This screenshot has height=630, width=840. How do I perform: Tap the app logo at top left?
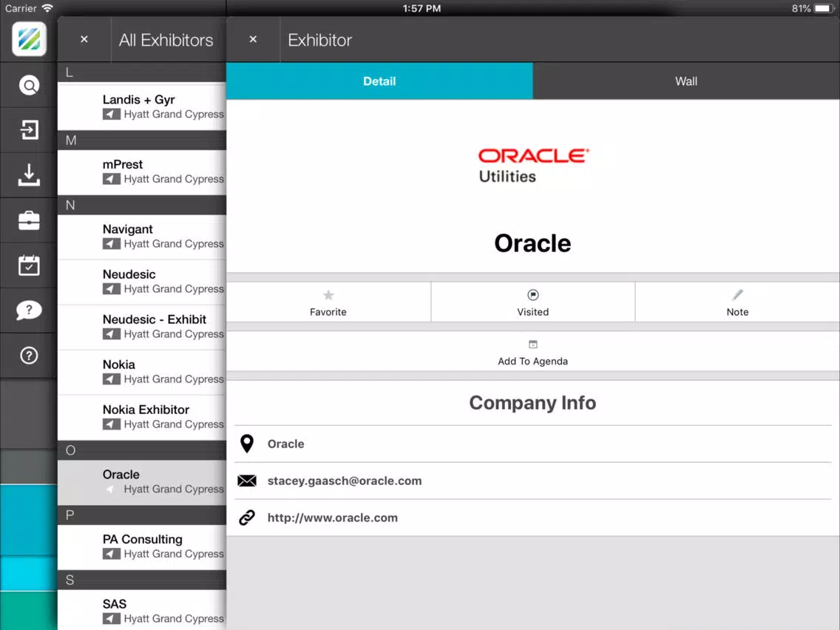29,38
